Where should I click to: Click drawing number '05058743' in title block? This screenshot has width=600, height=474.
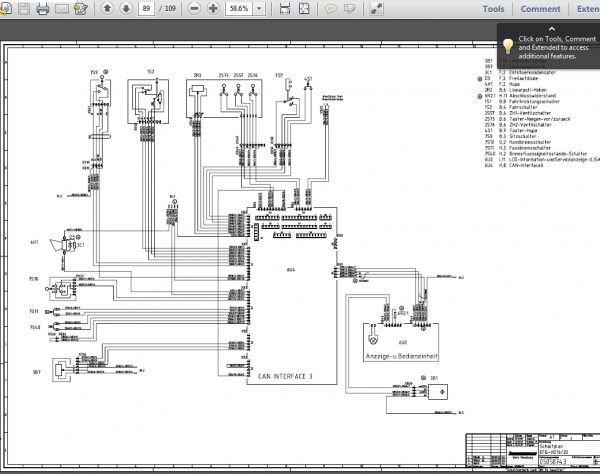click(x=553, y=461)
